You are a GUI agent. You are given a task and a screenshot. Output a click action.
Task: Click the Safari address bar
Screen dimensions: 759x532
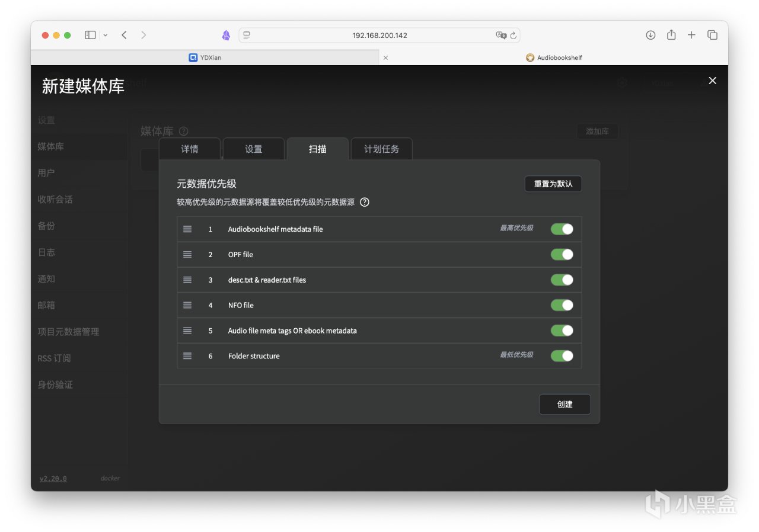coord(380,35)
